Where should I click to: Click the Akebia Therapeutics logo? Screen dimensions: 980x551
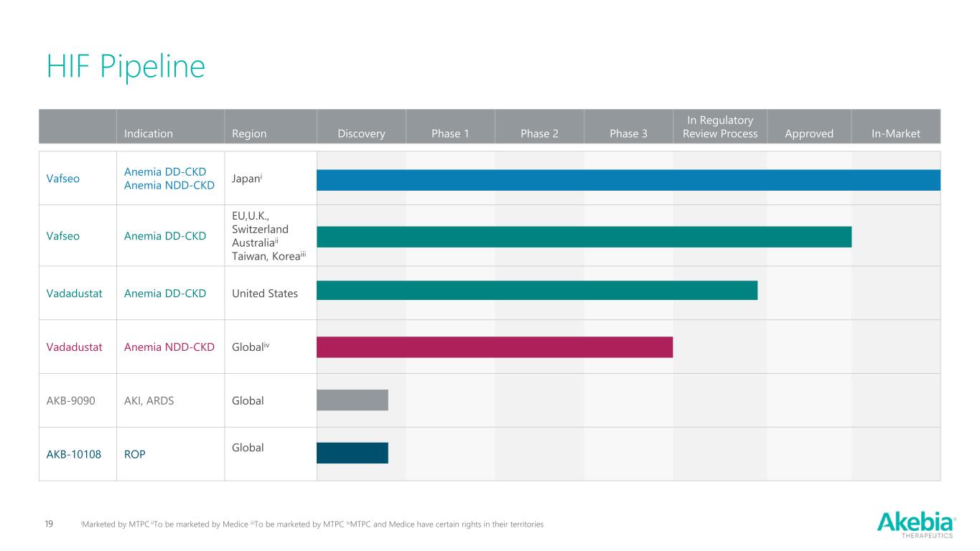pos(915,523)
